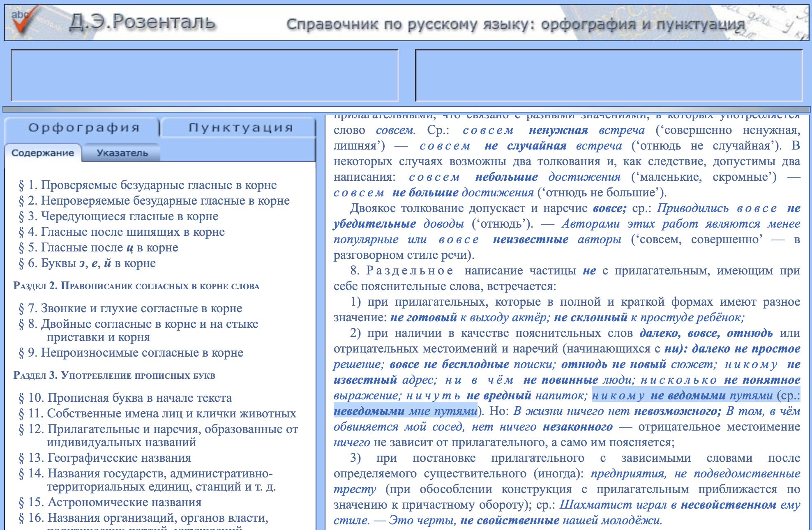812x530 pixels.
Task: Select the Орфография tab
Action: tap(84, 128)
